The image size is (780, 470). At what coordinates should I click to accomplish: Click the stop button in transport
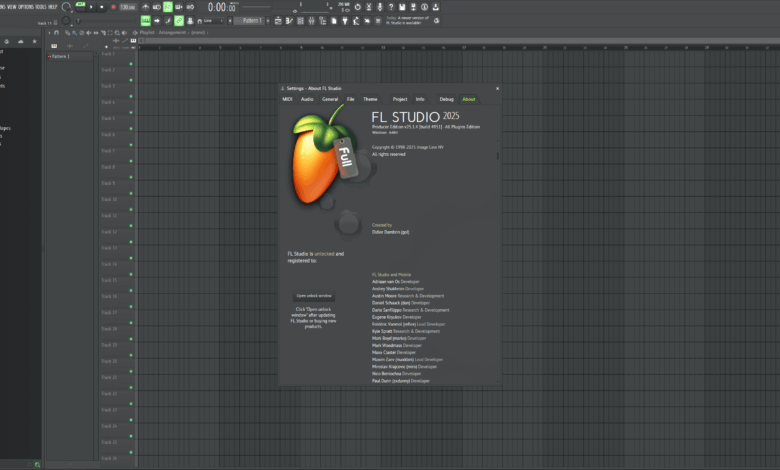pyautogui.click(x=102, y=7)
